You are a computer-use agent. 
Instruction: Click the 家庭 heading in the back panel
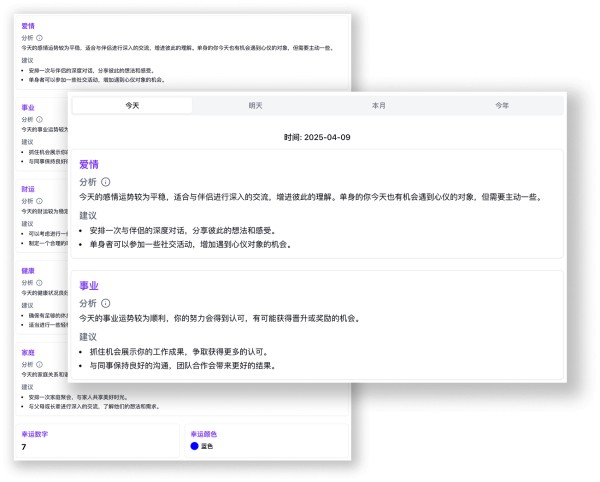[x=28, y=352]
